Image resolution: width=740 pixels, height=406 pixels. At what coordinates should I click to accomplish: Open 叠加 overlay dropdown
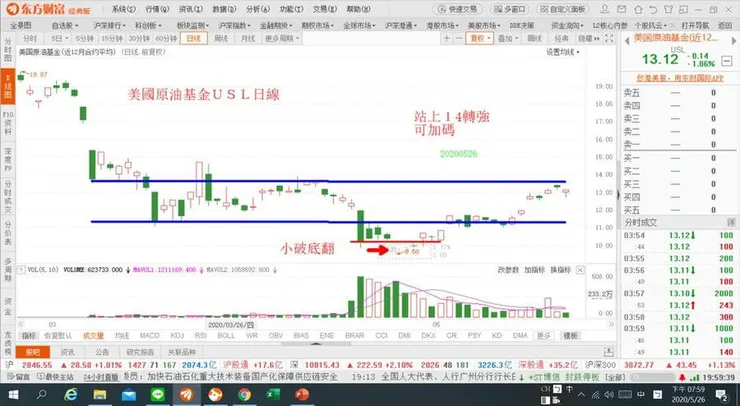tap(508, 38)
